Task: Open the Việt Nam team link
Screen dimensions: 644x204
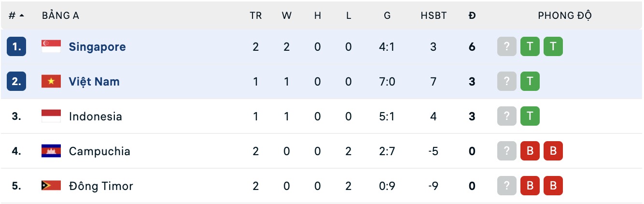Action: pyautogui.click(x=94, y=81)
